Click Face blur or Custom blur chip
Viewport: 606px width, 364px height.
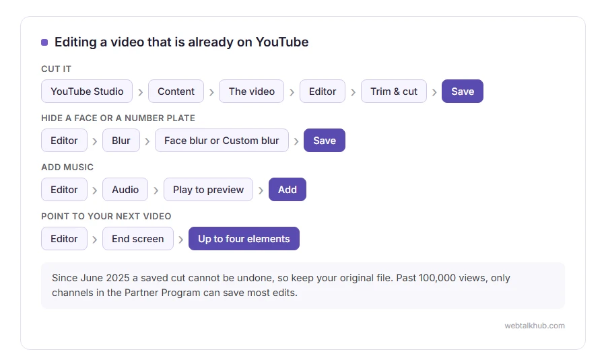click(x=222, y=141)
